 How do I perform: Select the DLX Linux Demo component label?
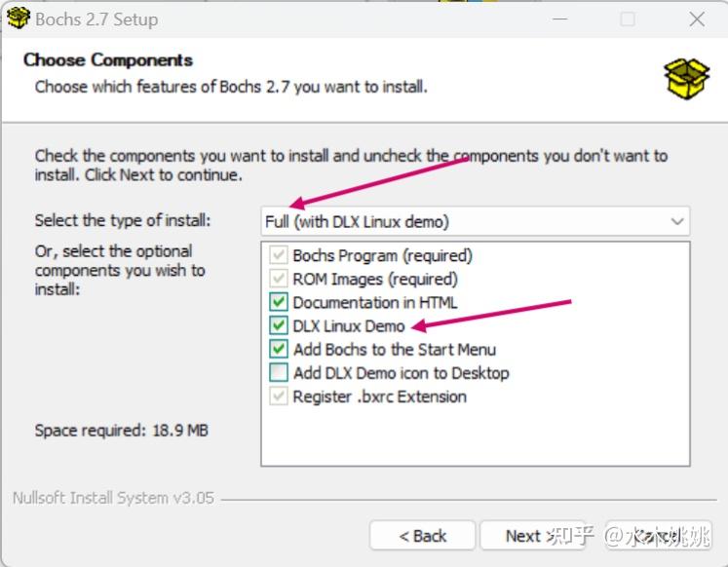(x=349, y=326)
